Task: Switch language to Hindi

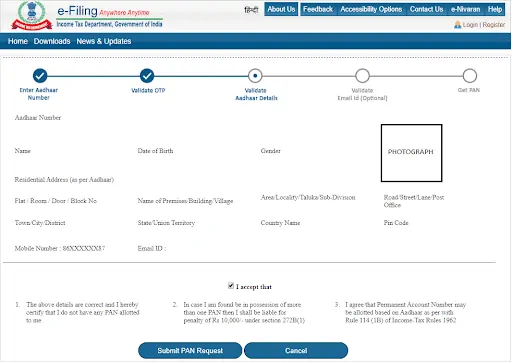Action: click(251, 10)
